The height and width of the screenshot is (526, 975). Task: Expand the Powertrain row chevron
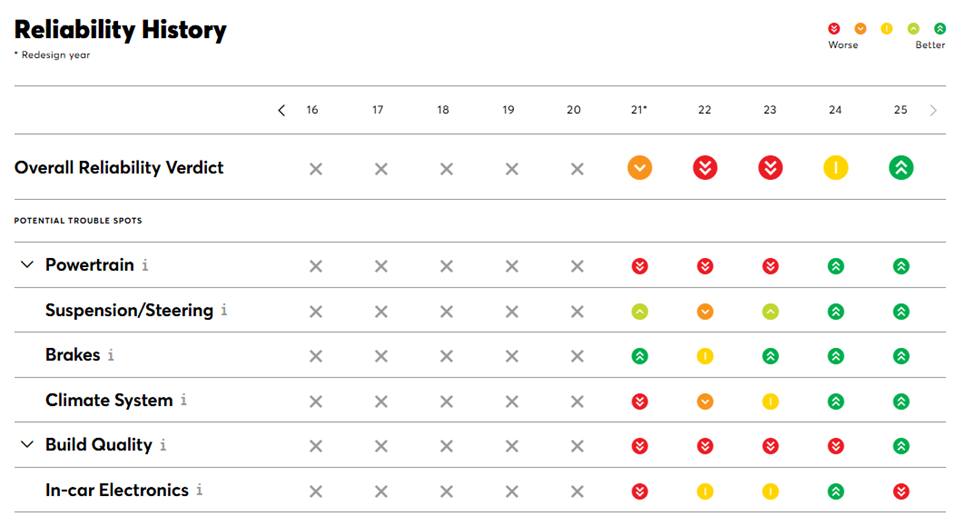(27, 265)
